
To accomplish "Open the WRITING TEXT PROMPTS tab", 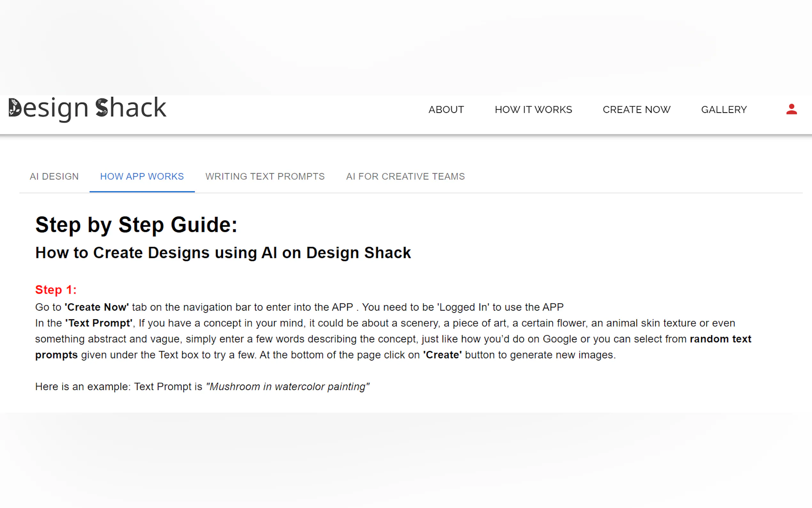I will (264, 176).
